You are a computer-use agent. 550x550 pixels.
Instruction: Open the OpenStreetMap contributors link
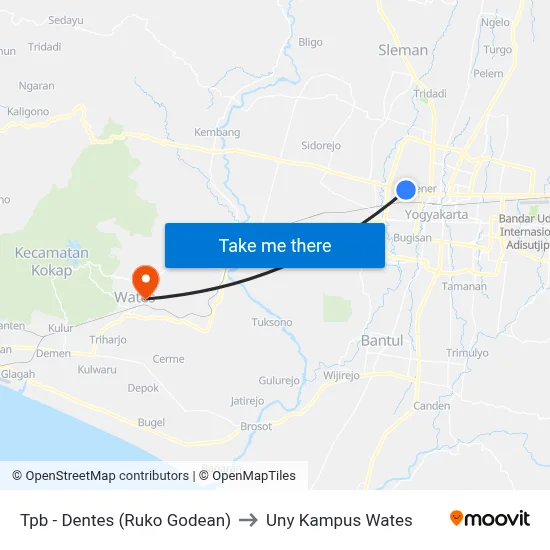point(101,476)
